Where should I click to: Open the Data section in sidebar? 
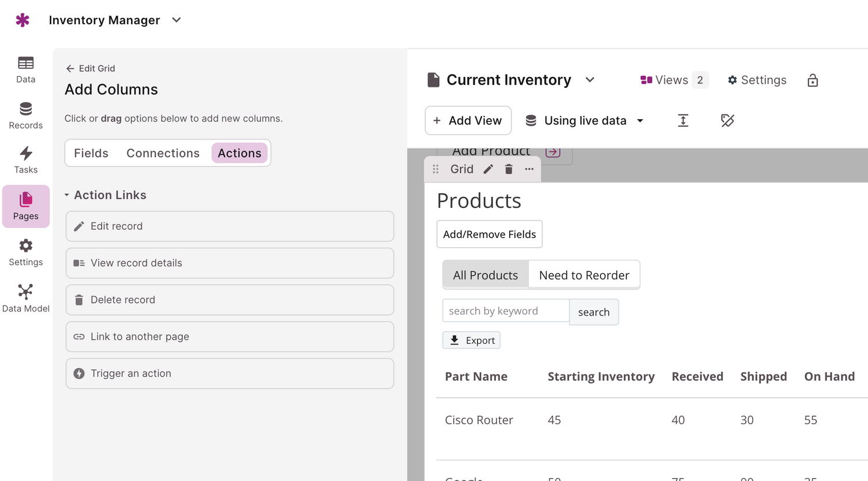click(25, 69)
